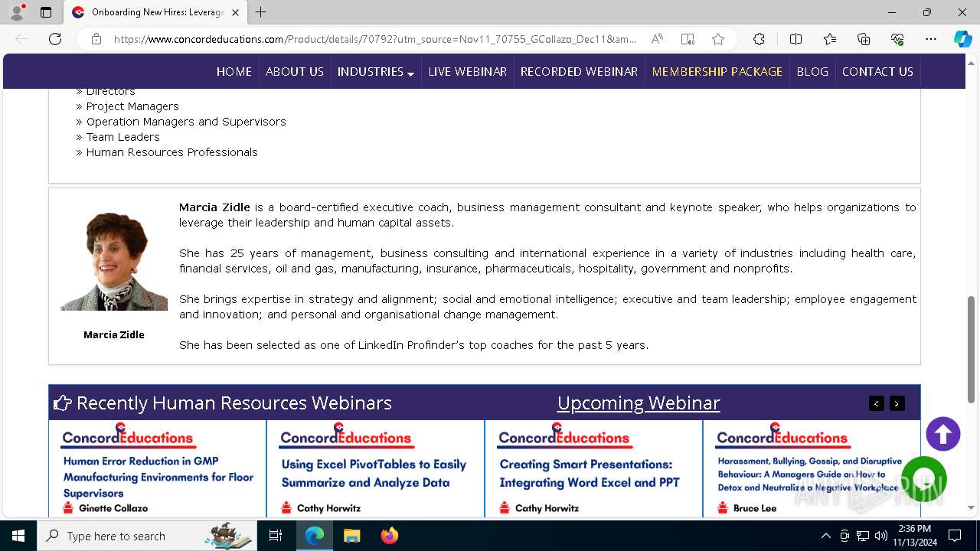Open the Extensions puzzle icon

click(759, 39)
